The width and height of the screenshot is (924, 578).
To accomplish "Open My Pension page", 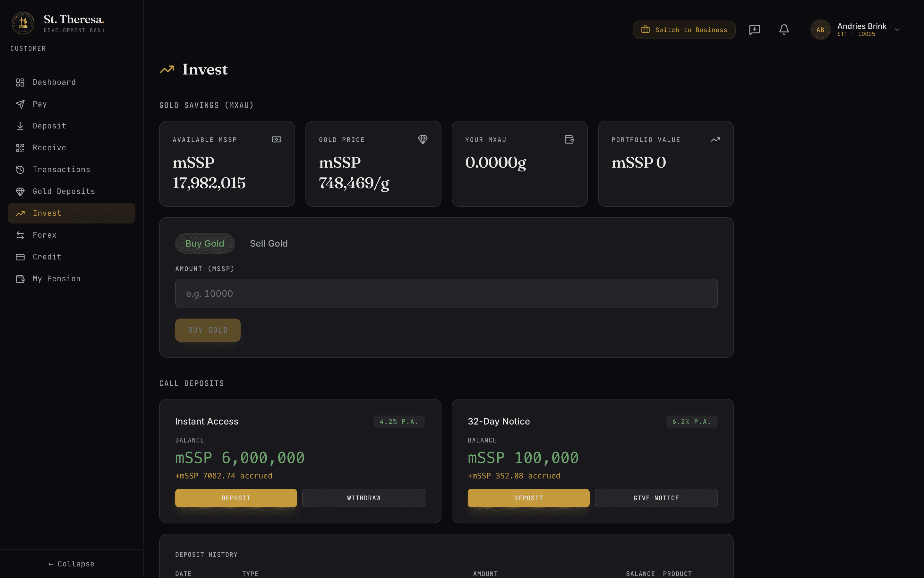I will (72, 279).
